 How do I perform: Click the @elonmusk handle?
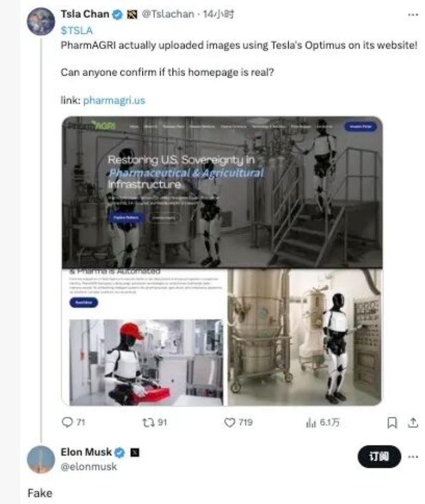(x=89, y=467)
